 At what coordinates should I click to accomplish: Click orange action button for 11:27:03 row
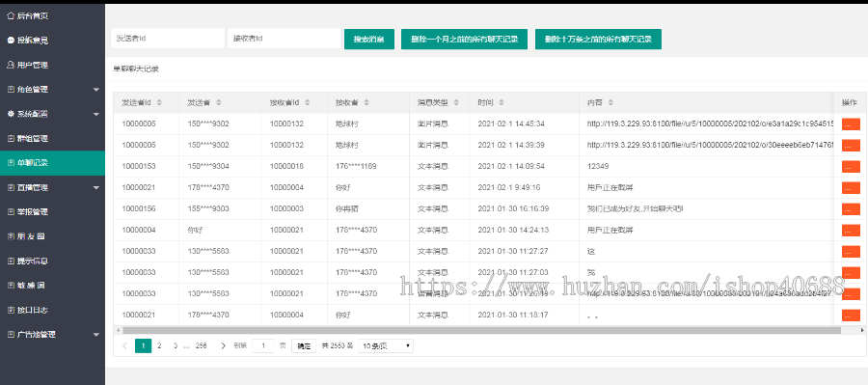coord(851,272)
